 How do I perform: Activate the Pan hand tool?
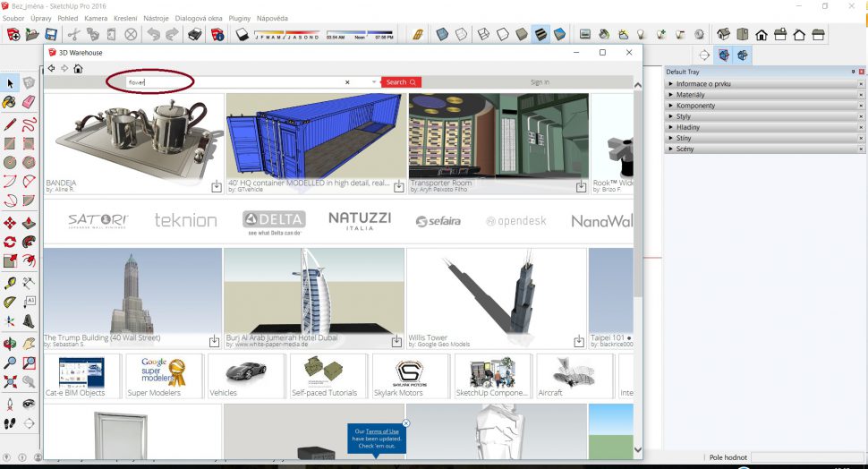pos(29,344)
